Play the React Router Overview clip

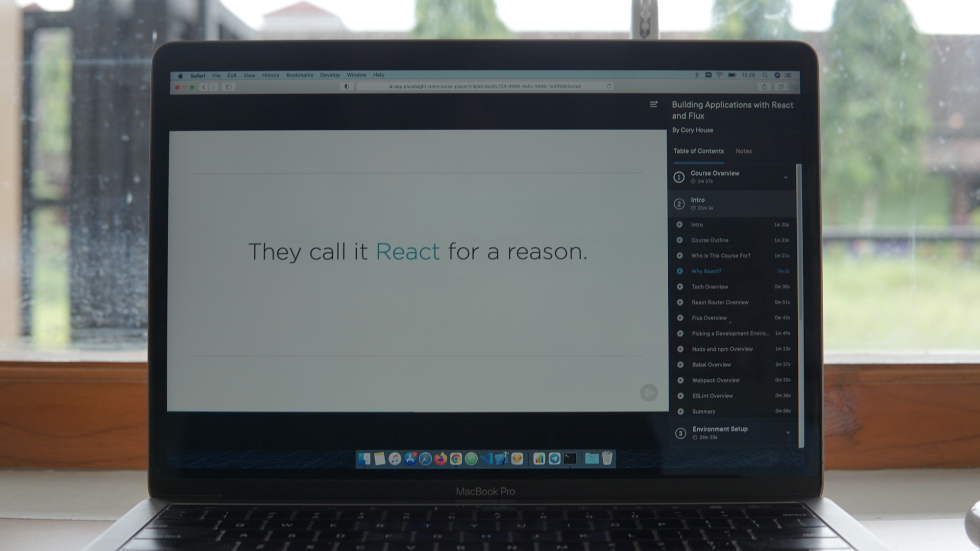click(734, 302)
